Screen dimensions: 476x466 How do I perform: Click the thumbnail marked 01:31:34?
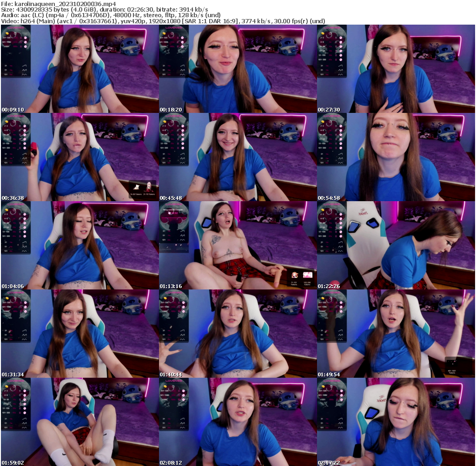pos(80,334)
